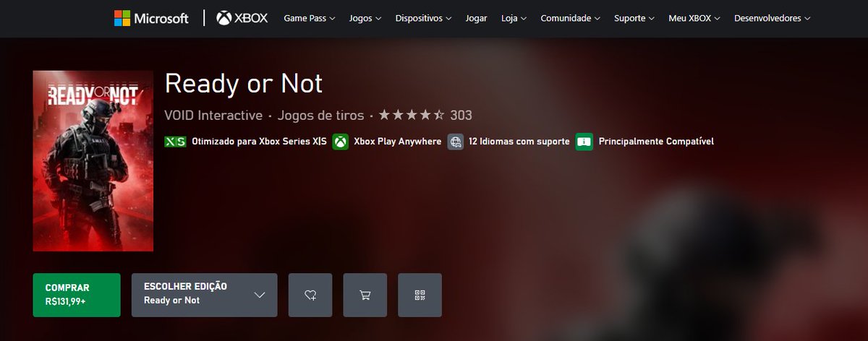Click the 303 ratings count
868x341 pixels.
coord(461,115)
